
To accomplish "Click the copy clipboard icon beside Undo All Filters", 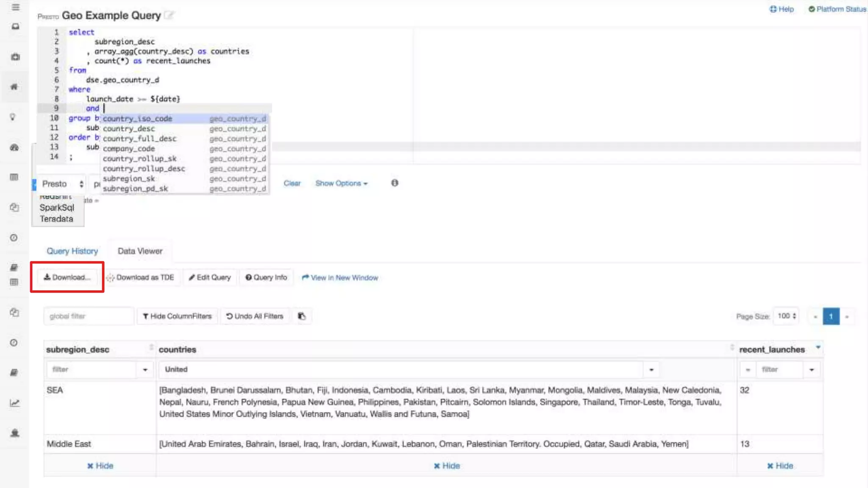I will pos(302,316).
